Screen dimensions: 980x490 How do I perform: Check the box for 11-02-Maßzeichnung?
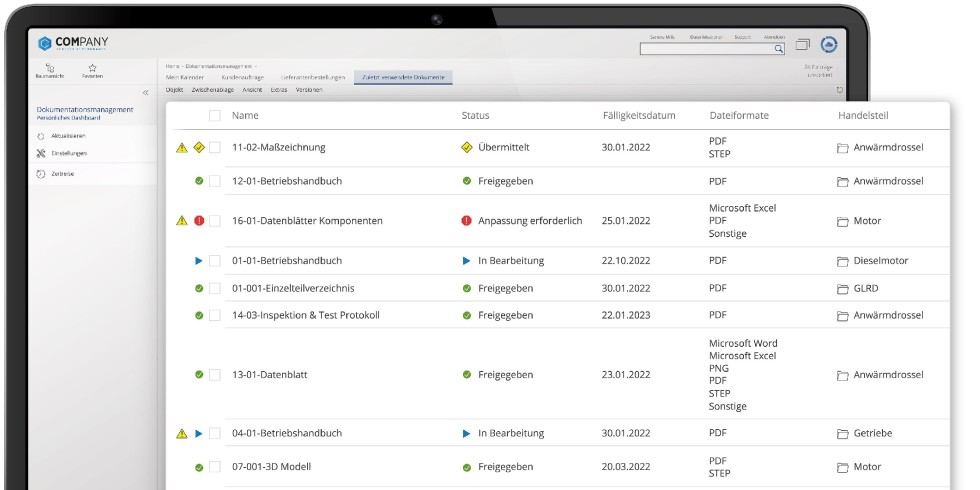215,148
